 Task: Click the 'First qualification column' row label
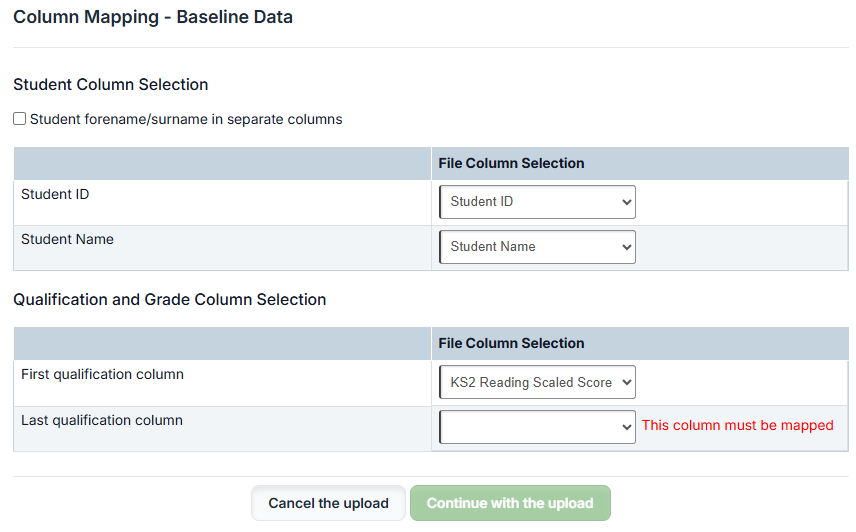[x=103, y=374]
